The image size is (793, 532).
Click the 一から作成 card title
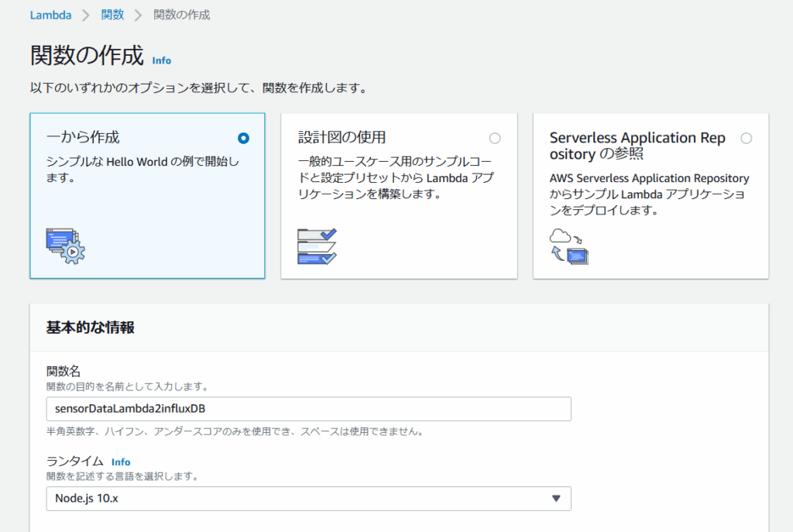[x=83, y=138]
